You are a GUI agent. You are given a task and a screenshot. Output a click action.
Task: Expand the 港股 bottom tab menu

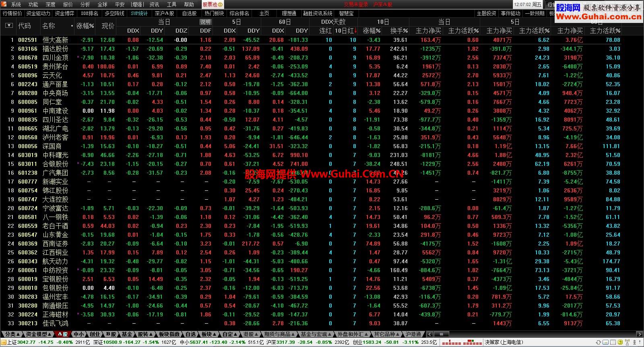pos(251,334)
